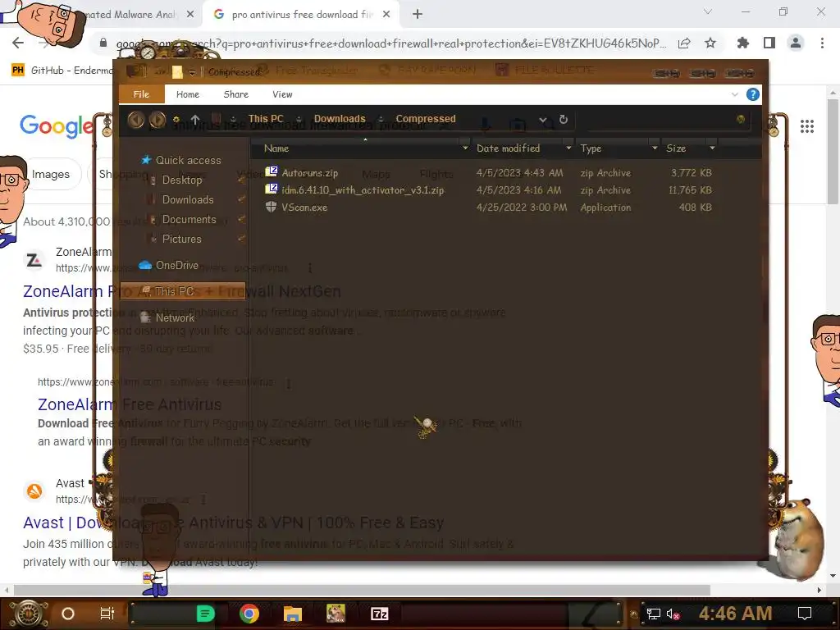Open green chat app on taskbar
Screen dimensions: 840x630
pyautogui.click(x=205, y=614)
